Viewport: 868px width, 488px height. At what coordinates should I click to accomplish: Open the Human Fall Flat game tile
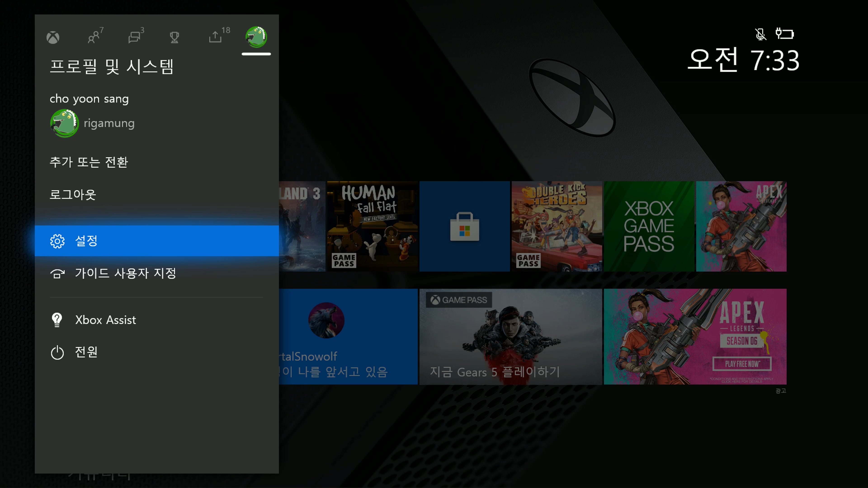click(x=372, y=226)
